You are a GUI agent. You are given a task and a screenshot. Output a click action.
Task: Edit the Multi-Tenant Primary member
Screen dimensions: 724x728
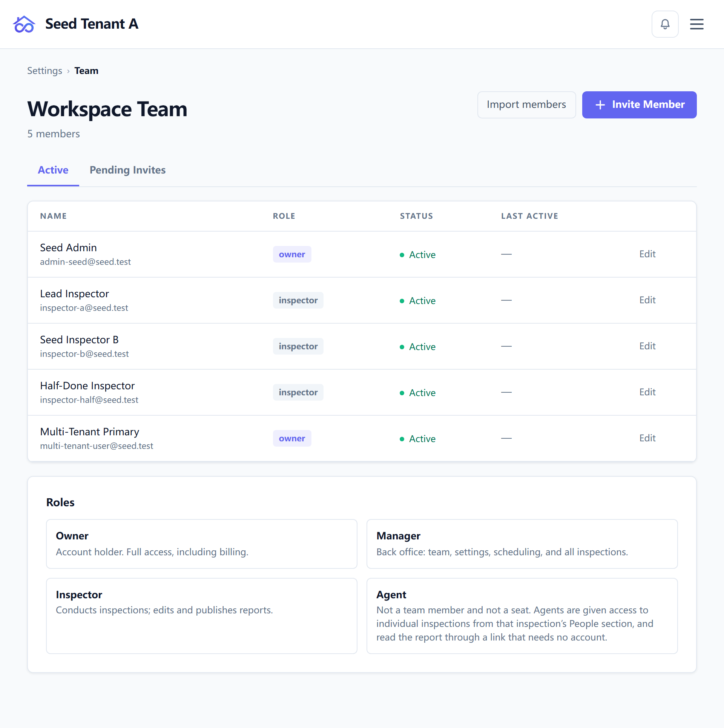coord(647,438)
